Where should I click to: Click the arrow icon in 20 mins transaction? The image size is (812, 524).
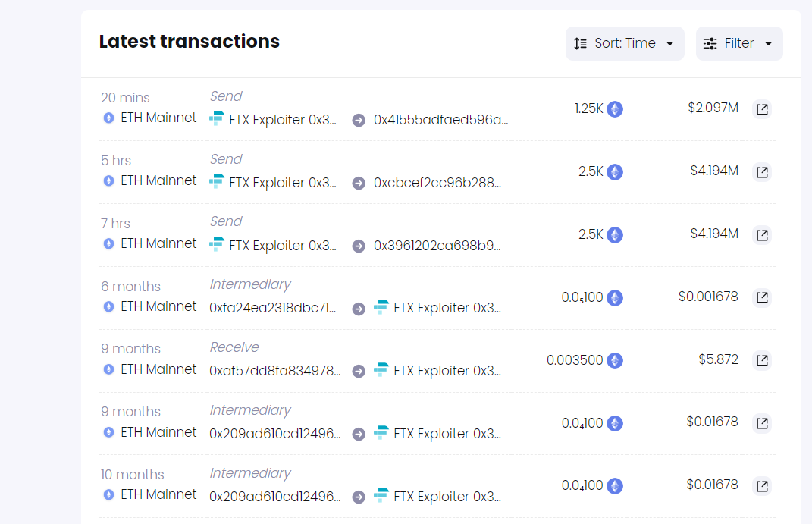tap(359, 121)
